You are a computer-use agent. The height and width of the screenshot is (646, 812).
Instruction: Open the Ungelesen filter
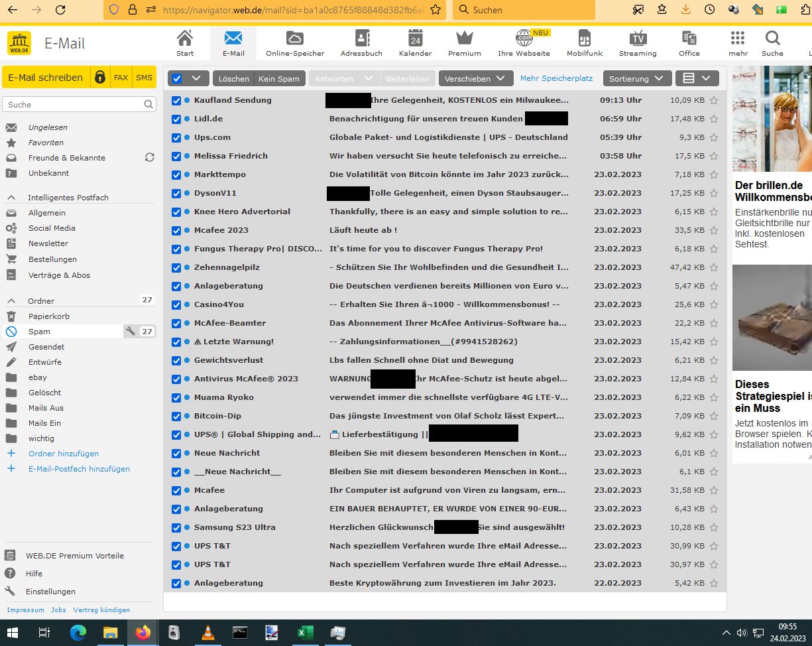click(48, 127)
